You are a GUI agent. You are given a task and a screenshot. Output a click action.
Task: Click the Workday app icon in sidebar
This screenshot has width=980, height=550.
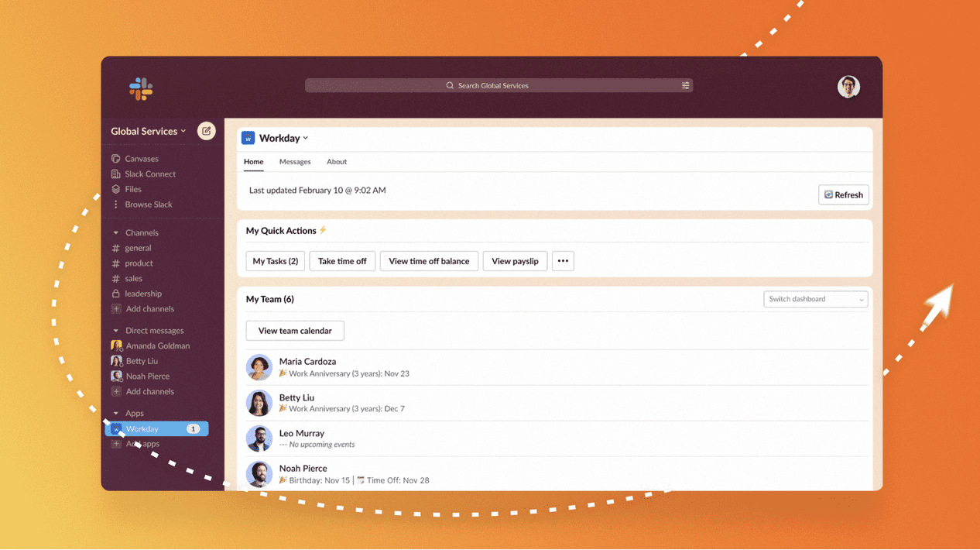tap(116, 429)
